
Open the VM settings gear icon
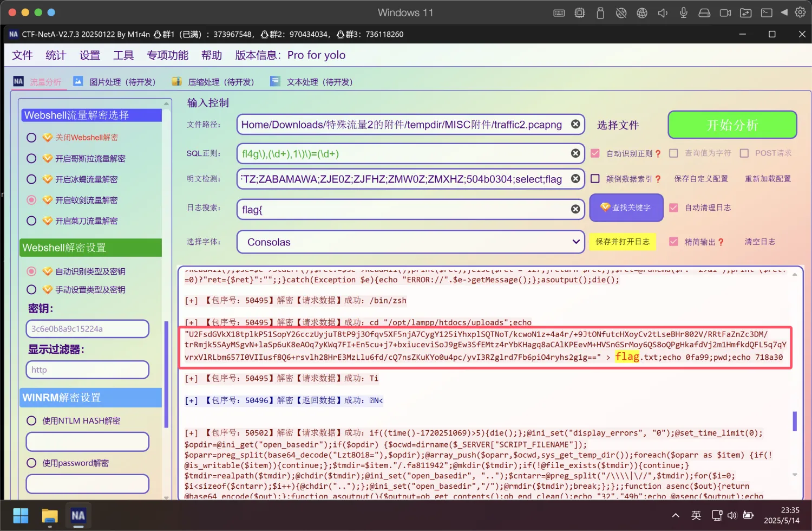click(800, 12)
